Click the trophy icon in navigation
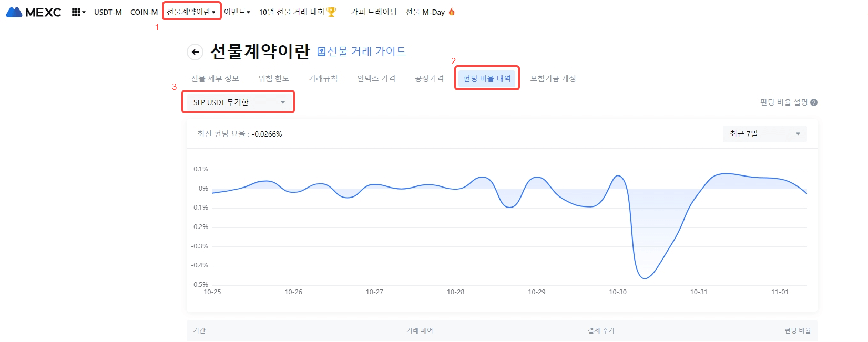The image size is (868, 342). (x=331, y=12)
